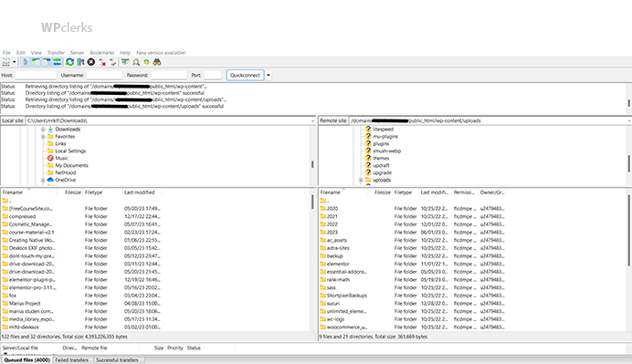Switch to Failed transfers tab

pyautogui.click(x=72, y=360)
